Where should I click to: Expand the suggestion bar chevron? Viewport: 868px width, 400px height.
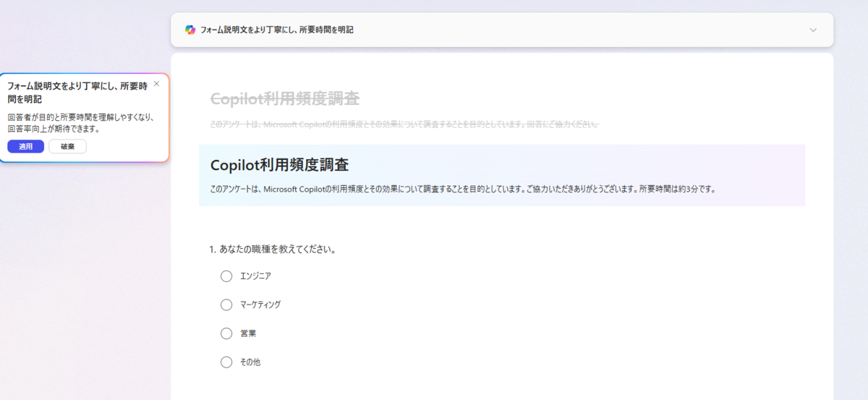click(813, 30)
